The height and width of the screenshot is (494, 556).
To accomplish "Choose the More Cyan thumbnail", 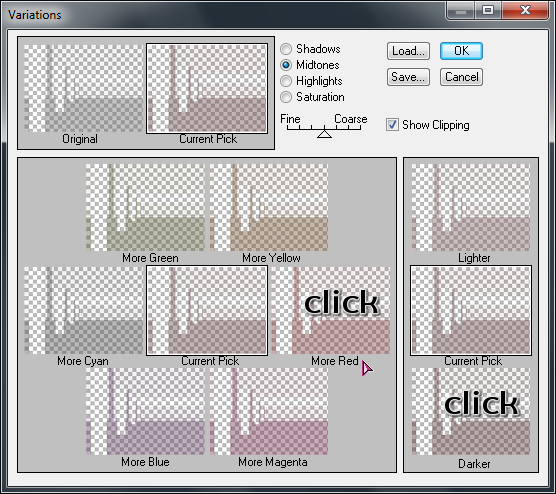I will pos(84,310).
